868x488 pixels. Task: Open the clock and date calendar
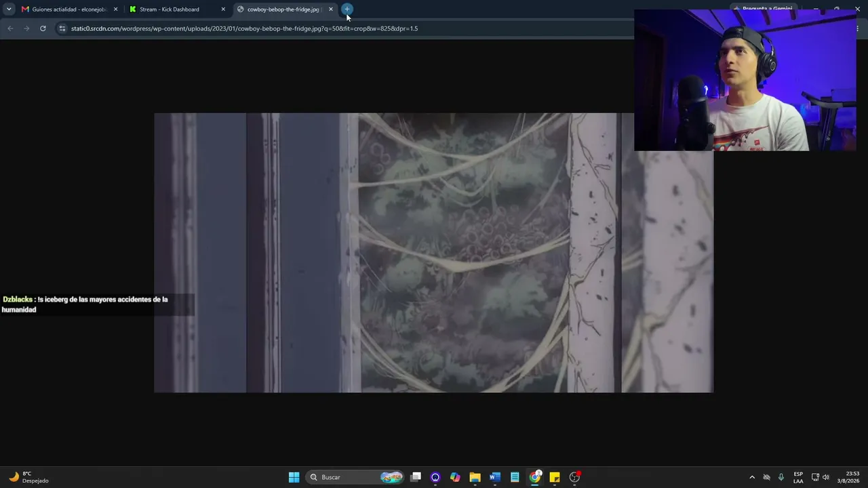(848, 477)
